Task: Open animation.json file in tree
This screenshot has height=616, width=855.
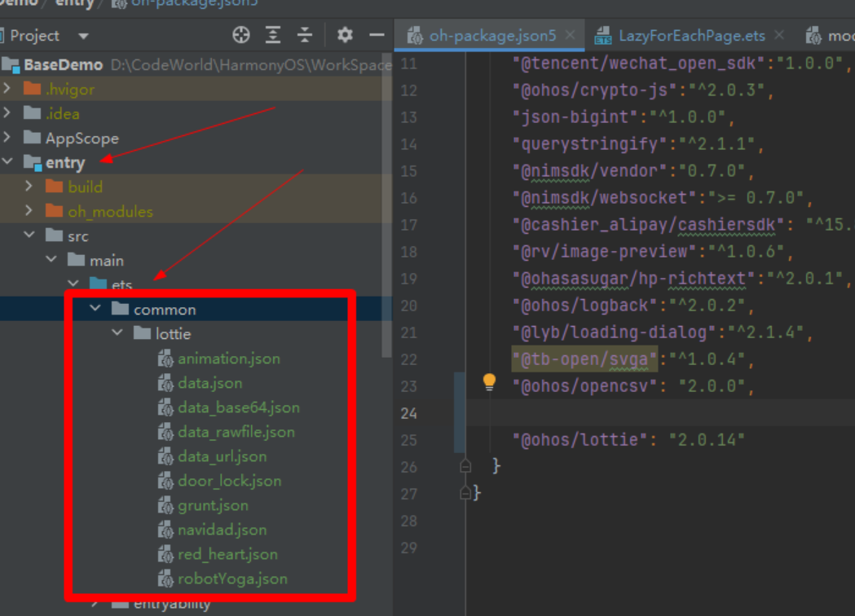Action: [x=228, y=359]
